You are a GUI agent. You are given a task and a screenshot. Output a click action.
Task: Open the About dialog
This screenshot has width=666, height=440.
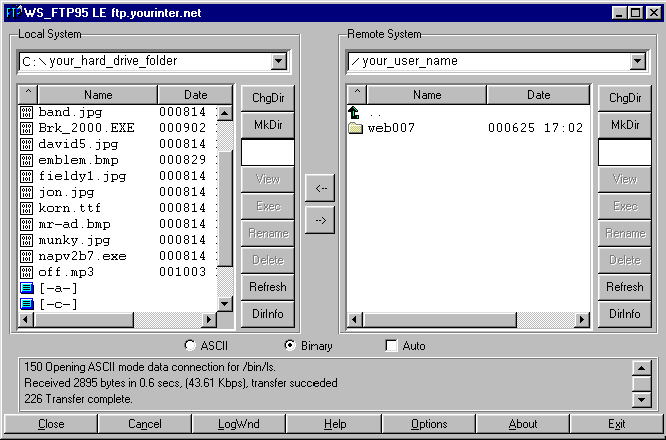coord(523,424)
